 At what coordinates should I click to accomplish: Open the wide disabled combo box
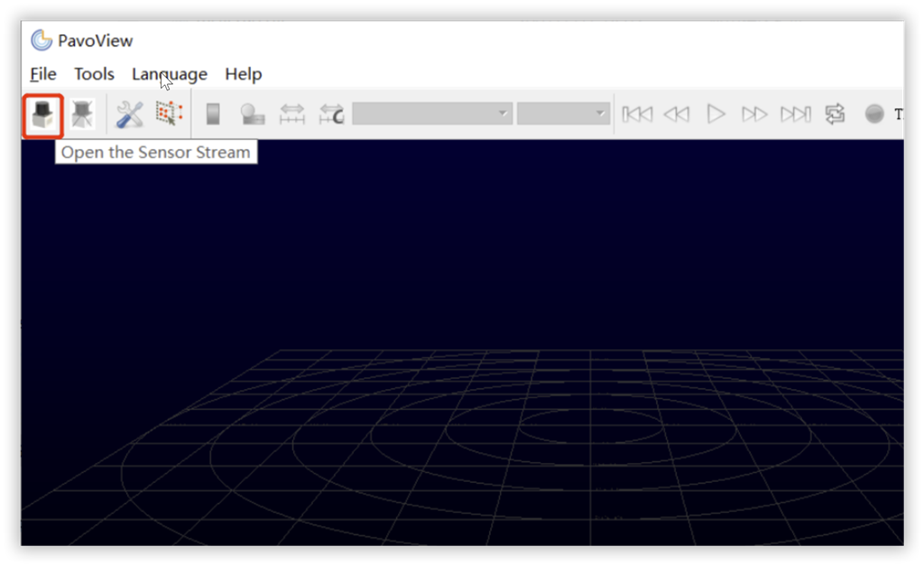coord(432,113)
